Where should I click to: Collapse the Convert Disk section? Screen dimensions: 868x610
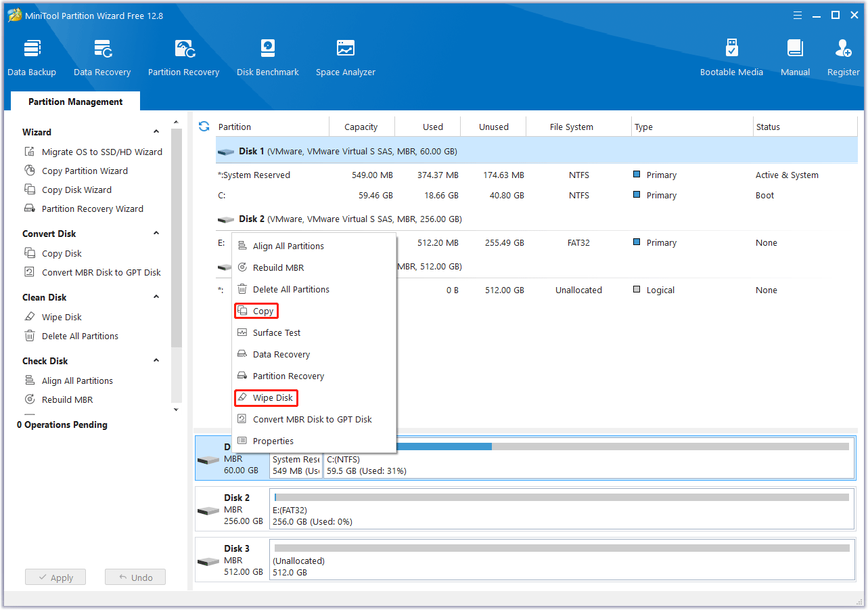click(x=156, y=234)
